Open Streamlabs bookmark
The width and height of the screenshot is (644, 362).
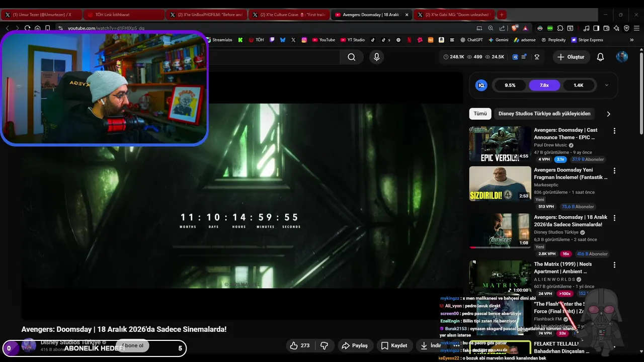click(219, 40)
